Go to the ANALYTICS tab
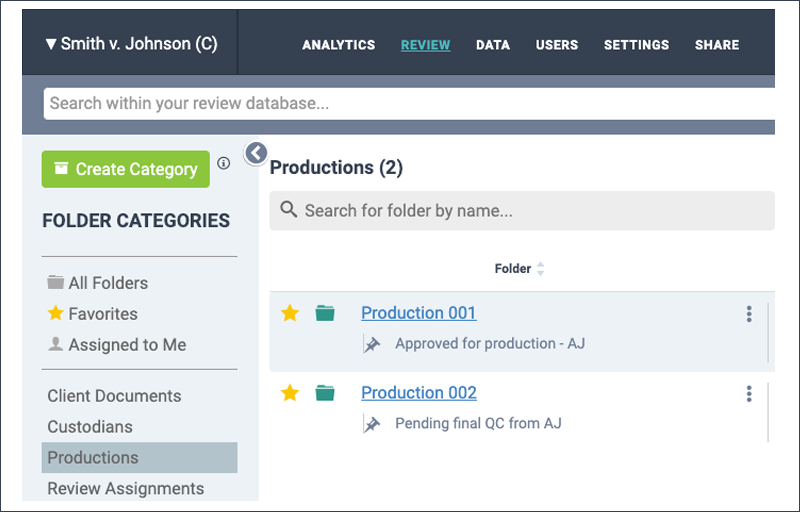Viewport: 800px width, 512px height. coord(339,45)
